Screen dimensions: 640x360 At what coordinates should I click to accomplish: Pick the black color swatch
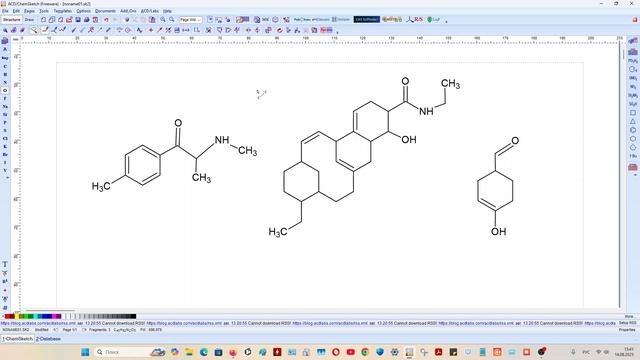tap(133, 316)
